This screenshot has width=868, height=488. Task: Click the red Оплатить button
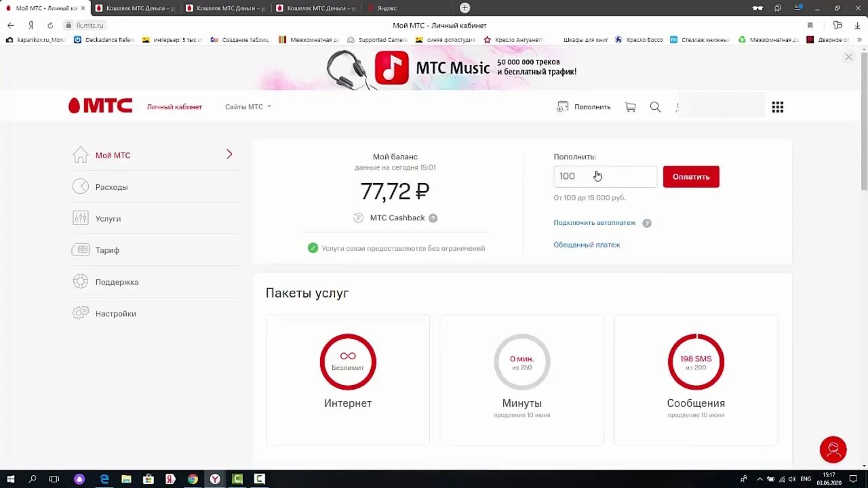tap(691, 176)
